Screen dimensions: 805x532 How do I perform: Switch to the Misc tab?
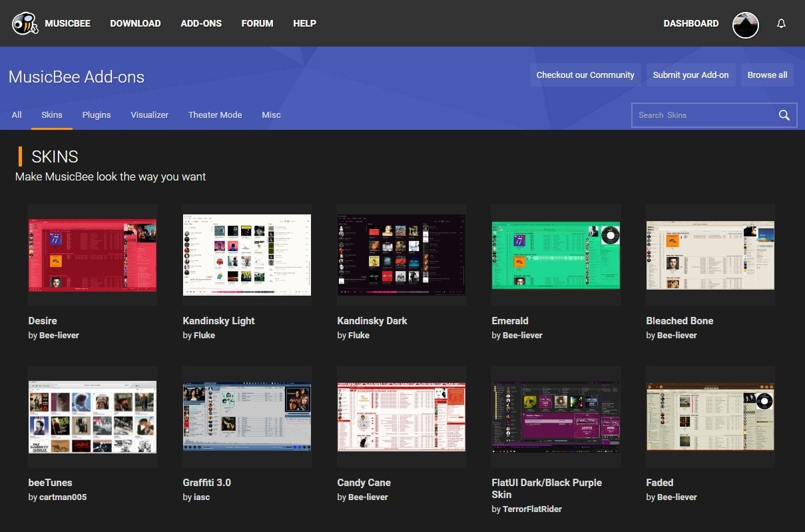pyautogui.click(x=272, y=115)
